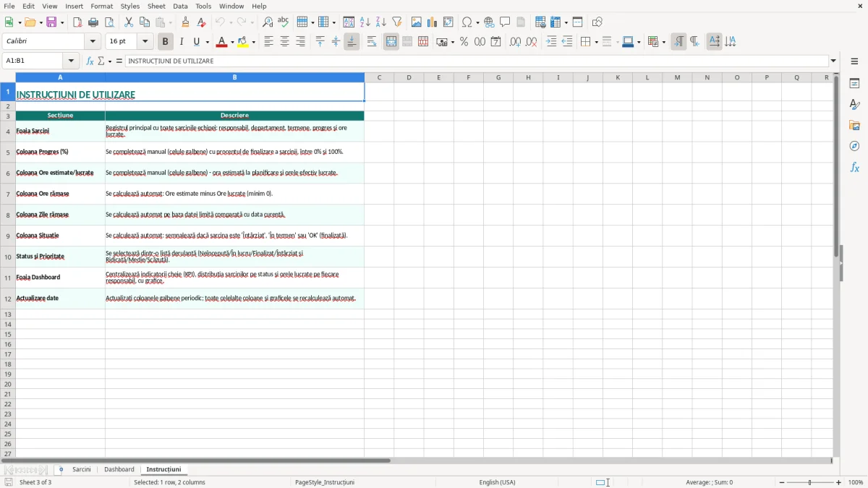Open Find and Replace
This screenshot has height=488, width=868.
pos(268,22)
